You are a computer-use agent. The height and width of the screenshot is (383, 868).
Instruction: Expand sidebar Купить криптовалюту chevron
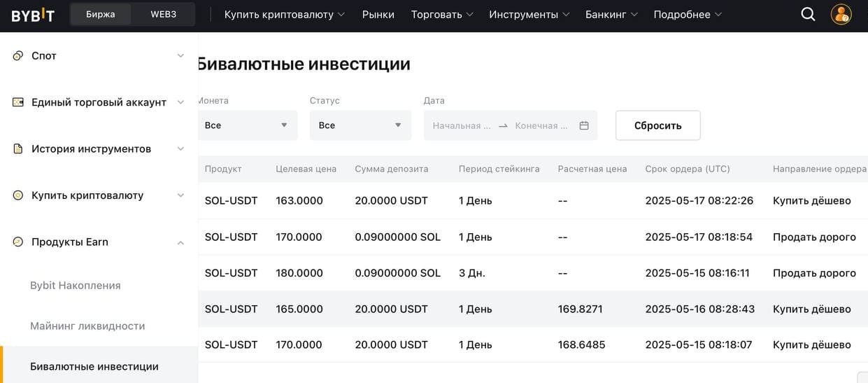tap(180, 195)
